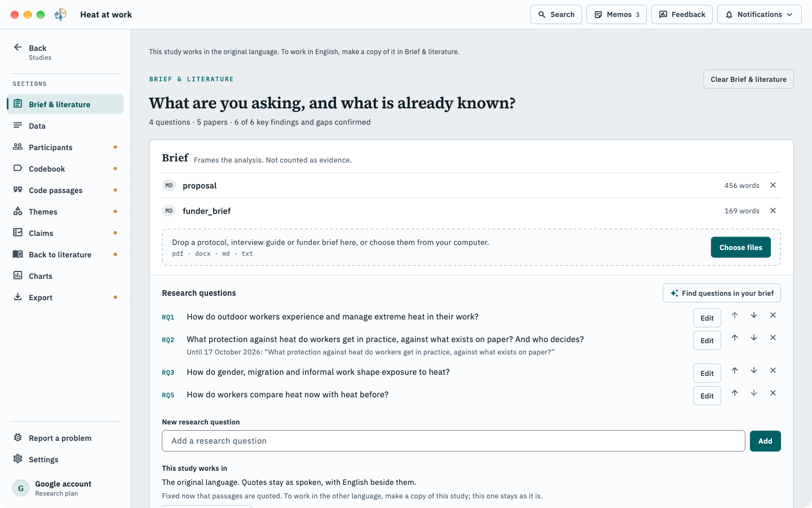The image size is (812, 508).
Task: Edit research question RQ3
Action: pos(707,373)
